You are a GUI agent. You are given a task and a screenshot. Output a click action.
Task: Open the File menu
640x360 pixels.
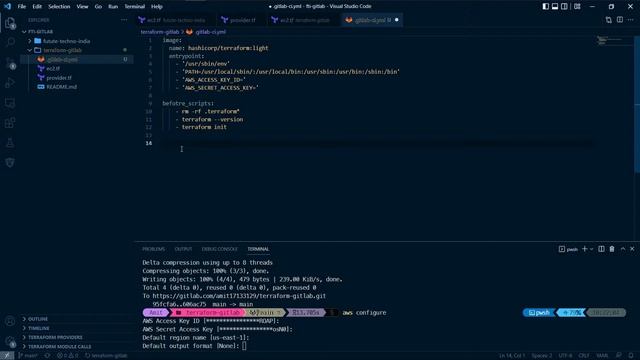[22, 7]
